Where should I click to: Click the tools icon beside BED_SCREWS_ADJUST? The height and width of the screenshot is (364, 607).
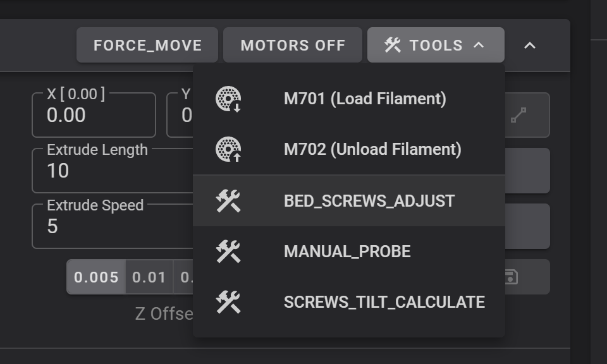coord(229,200)
